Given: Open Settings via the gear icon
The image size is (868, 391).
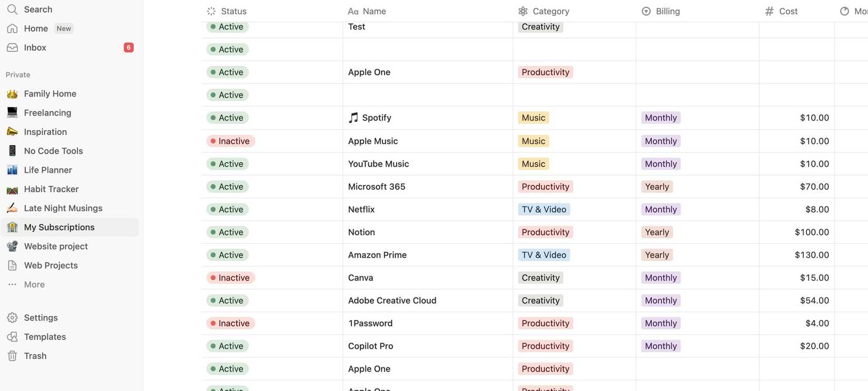Looking at the screenshot, I should click(x=13, y=317).
